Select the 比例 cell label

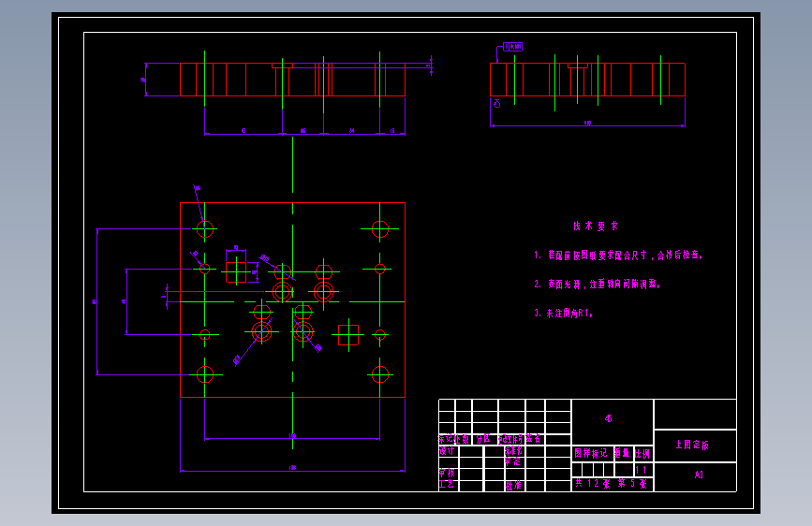(642, 454)
